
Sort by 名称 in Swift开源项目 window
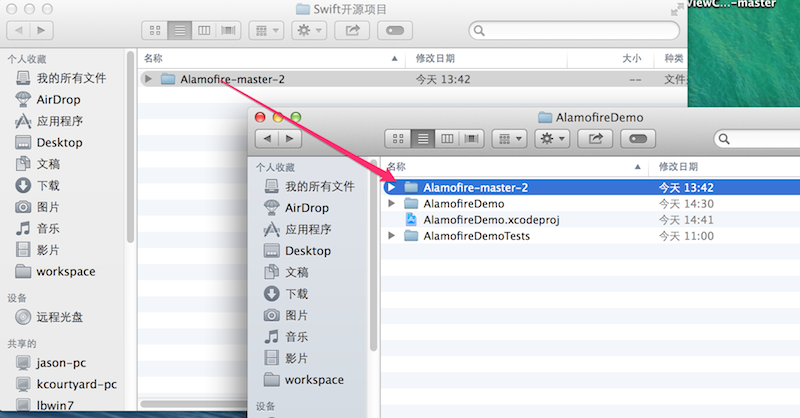[x=271, y=59]
